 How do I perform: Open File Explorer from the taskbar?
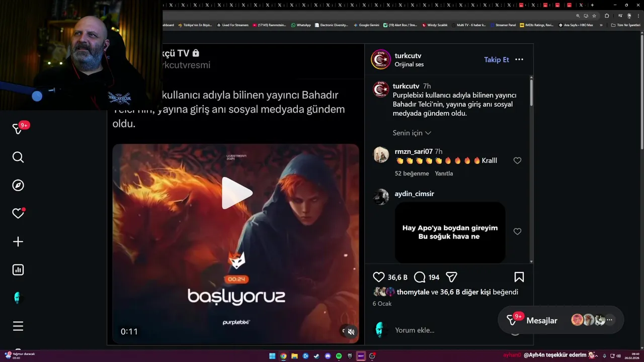(x=294, y=356)
